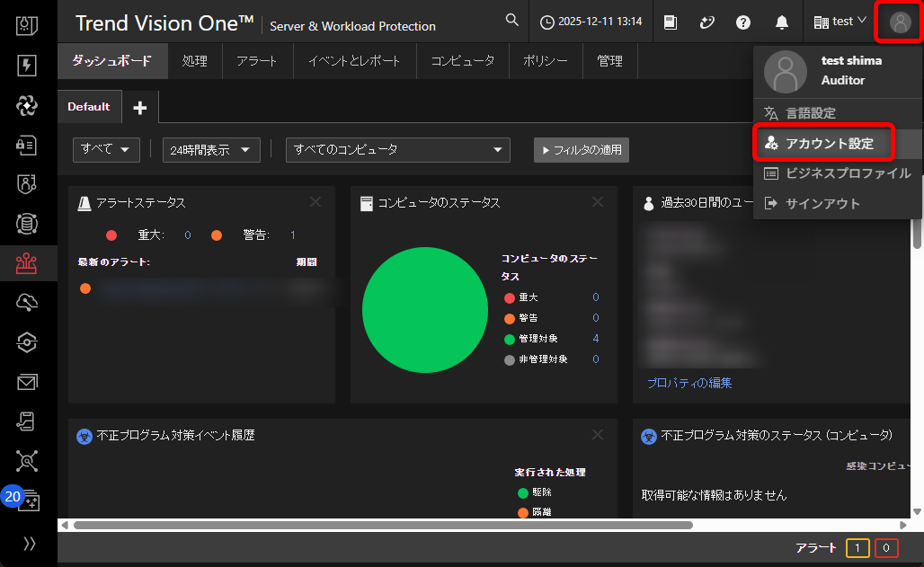Open the すべてのコンピュータ dropdown

tap(396, 150)
